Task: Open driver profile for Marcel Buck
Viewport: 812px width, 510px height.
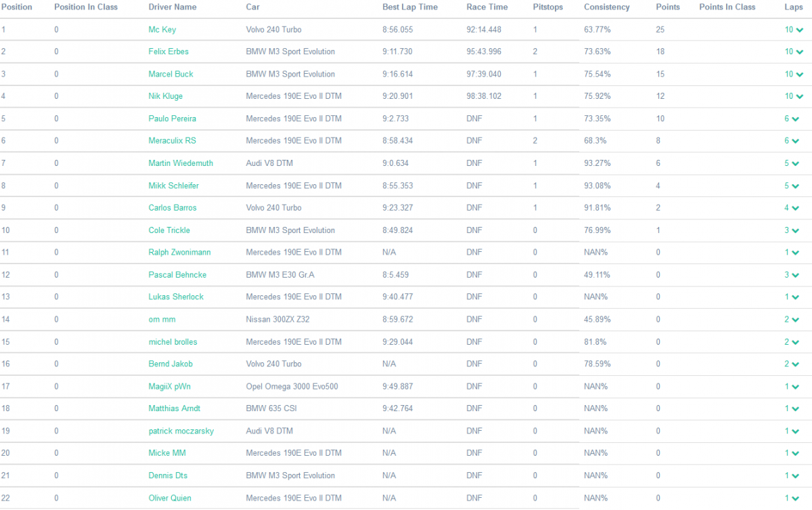Action: (x=171, y=74)
